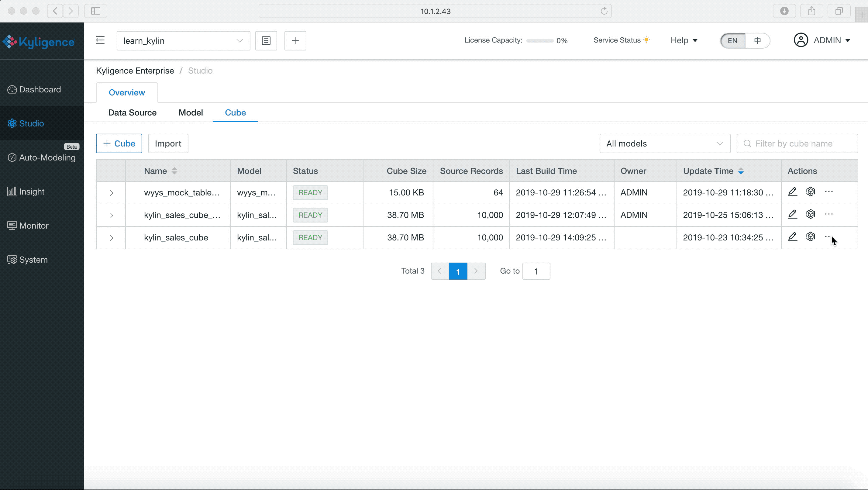The image size is (868, 490).
Task: Open more actions for second cube row
Action: click(x=828, y=214)
